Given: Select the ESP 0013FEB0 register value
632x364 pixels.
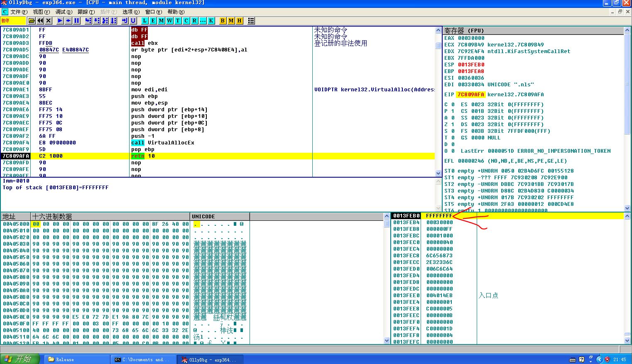Looking at the screenshot, I should (x=471, y=65).
